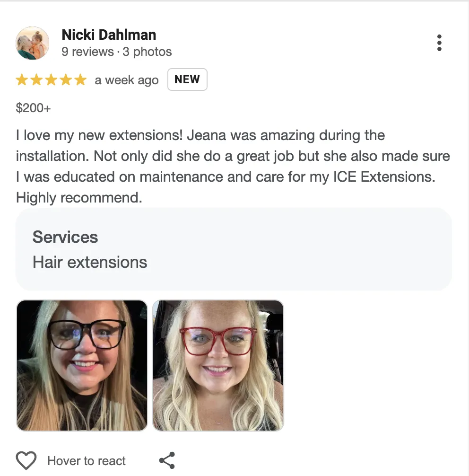Click the share review icon
Image resolution: width=469 pixels, height=476 pixels.
coord(167,460)
